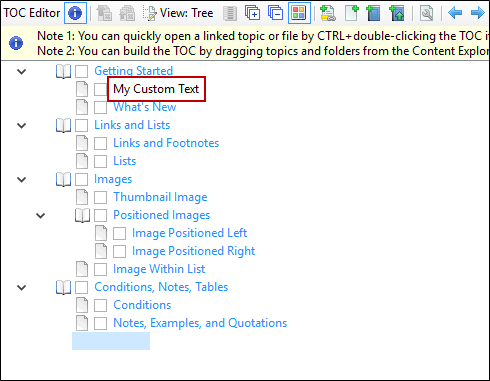Click the page icon for Thumbnail Image

click(x=82, y=197)
